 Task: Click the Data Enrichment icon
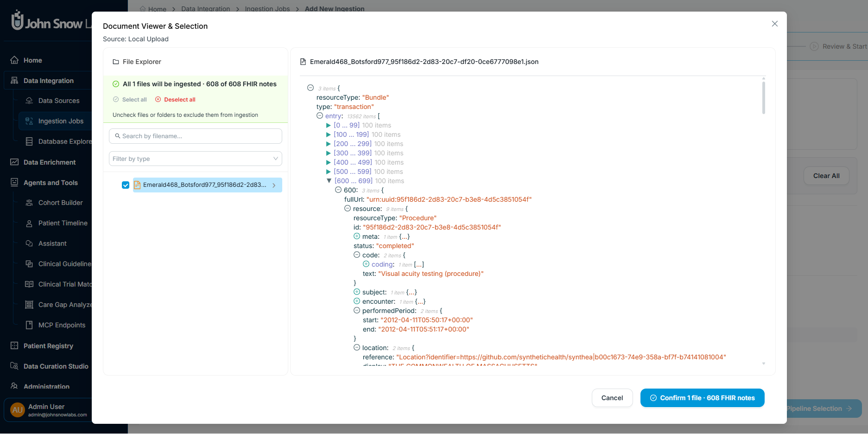coord(14,162)
